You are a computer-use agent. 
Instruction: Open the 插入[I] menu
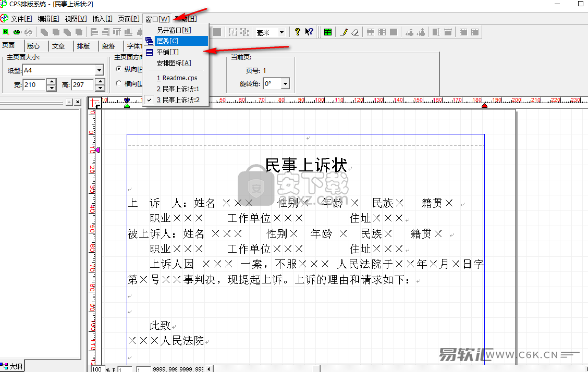(102, 19)
